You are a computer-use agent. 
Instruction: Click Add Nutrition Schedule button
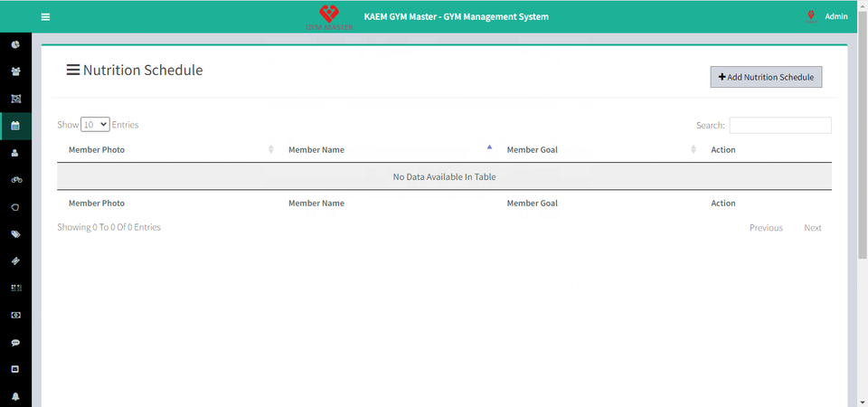(x=766, y=77)
